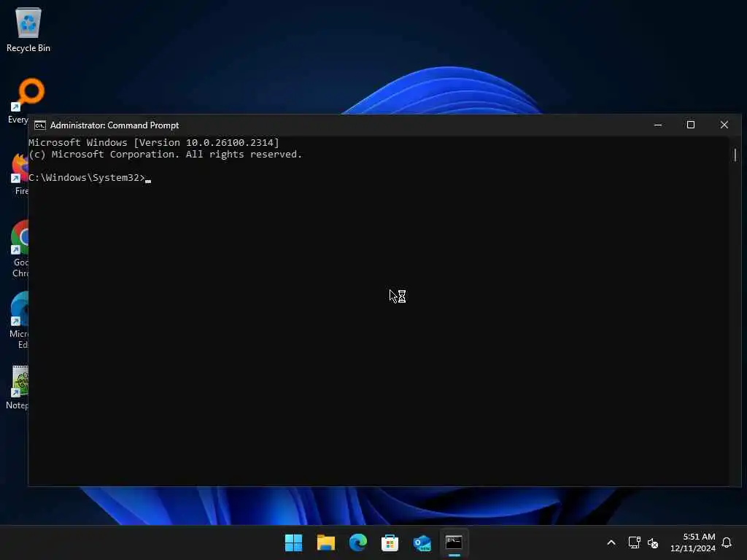
Task: Click the Command Prompt vertical scrollbar thumb
Action: 735,155
